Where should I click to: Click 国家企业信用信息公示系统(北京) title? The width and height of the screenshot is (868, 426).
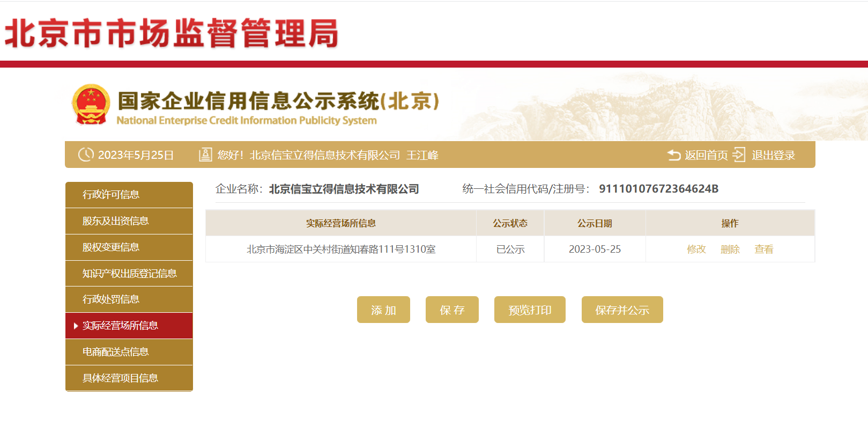tap(278, 101)
